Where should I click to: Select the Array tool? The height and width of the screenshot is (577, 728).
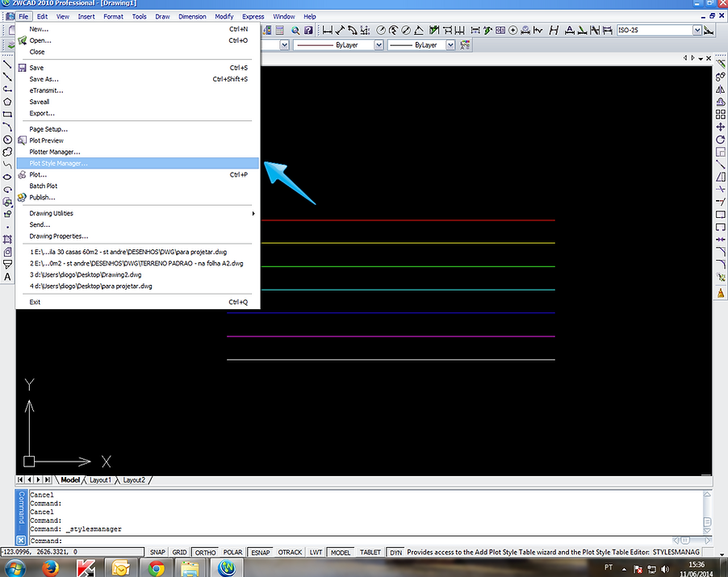click(720, 115)
